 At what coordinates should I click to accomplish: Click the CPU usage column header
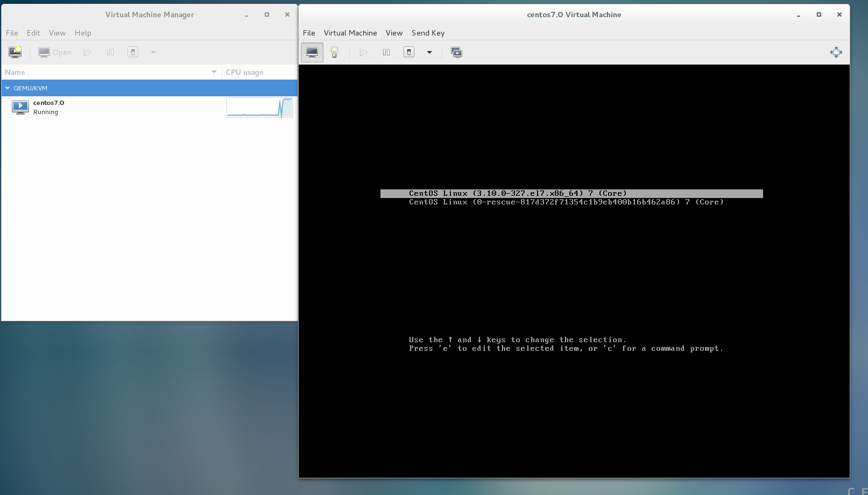click(x=259, y=72)
